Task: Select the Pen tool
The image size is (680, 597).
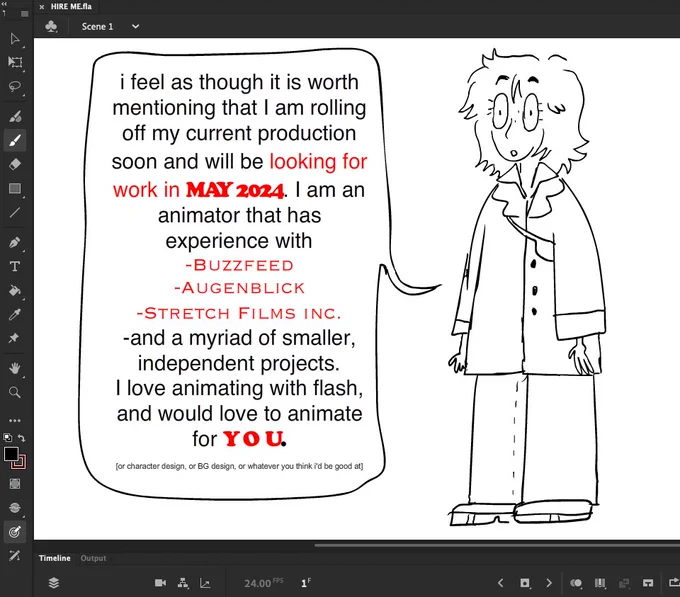Action: 15,242
